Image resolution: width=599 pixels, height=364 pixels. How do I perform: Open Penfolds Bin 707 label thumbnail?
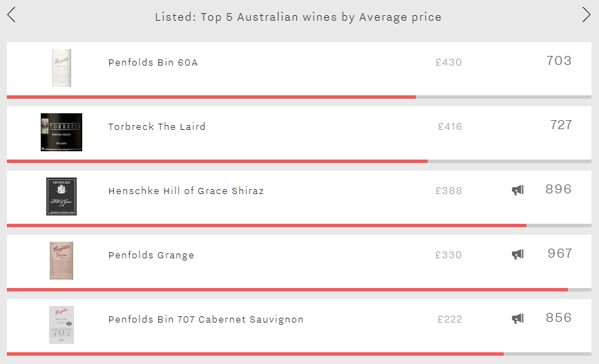[x=61, y=325]
